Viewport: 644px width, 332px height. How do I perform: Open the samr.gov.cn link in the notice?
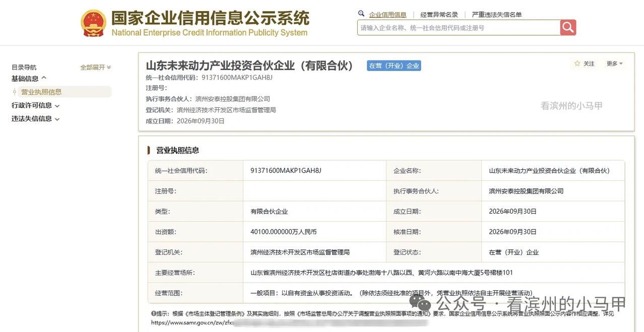point(192,322)
